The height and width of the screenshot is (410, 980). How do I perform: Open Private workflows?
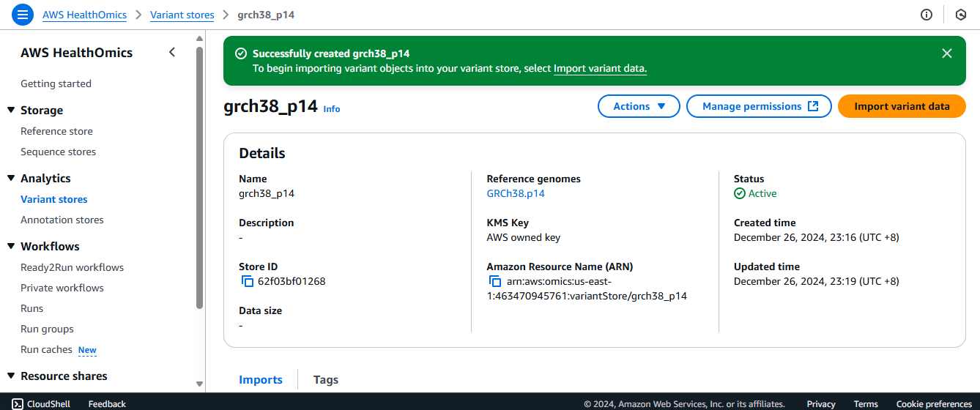pyautogui.click(x=62, y=288)
